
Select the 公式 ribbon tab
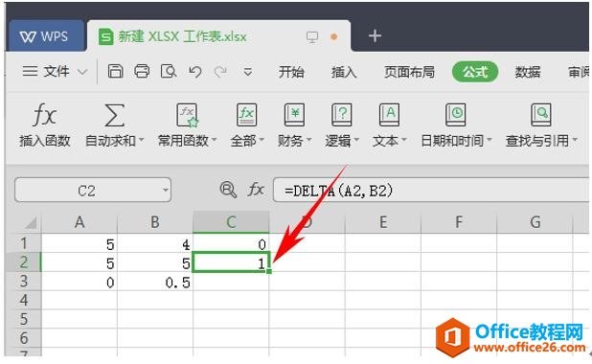(475, 72)
